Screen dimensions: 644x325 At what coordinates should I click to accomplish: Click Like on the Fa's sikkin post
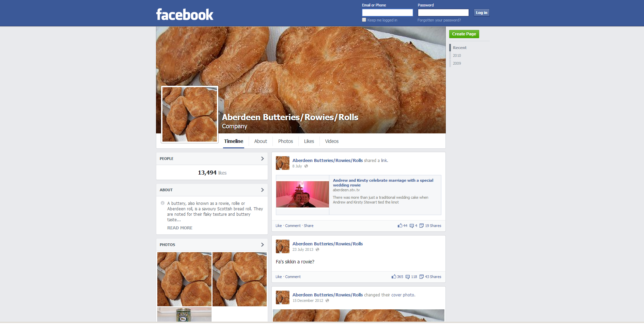(x=279, y=277)
